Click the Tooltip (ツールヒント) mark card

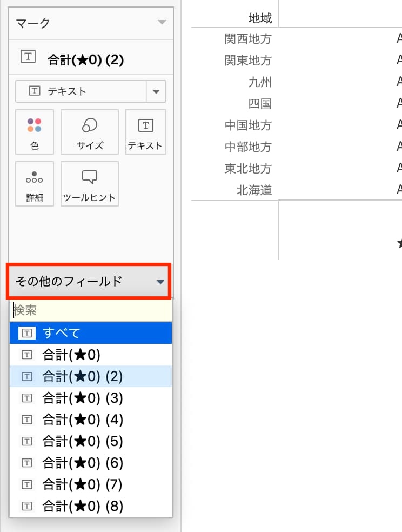89,184
